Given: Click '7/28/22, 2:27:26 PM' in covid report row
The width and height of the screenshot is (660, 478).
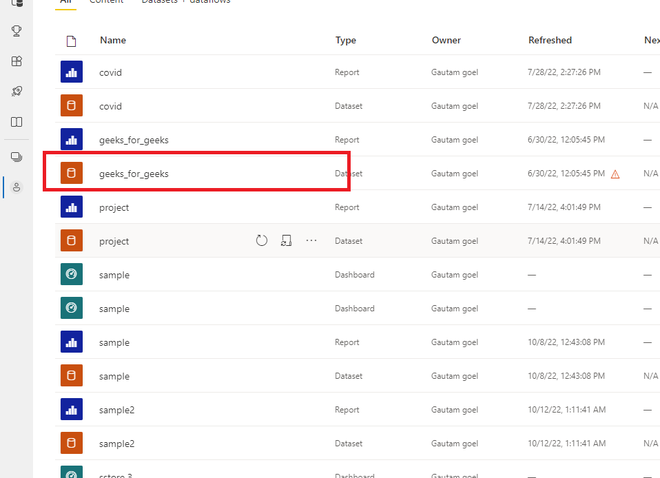Looking at the screenshot, I should [x=564, y=72].
